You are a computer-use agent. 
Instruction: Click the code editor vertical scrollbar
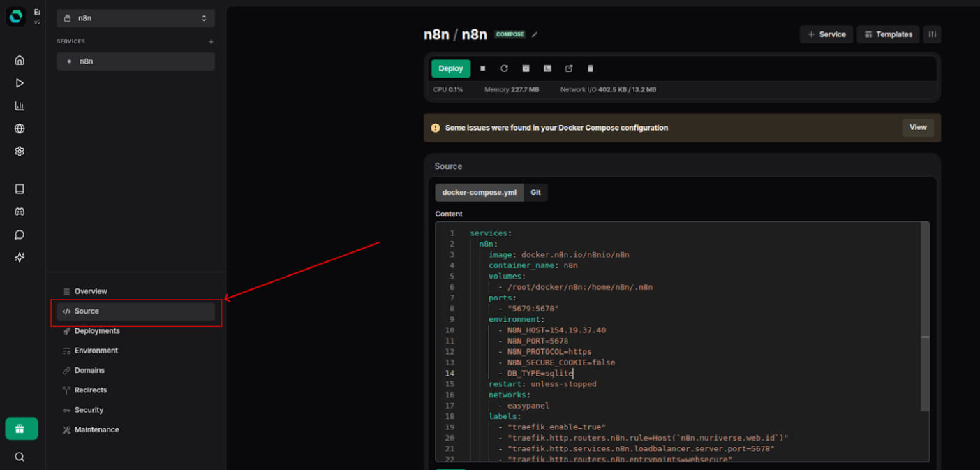pyautogui.click(x=926, y=316)
